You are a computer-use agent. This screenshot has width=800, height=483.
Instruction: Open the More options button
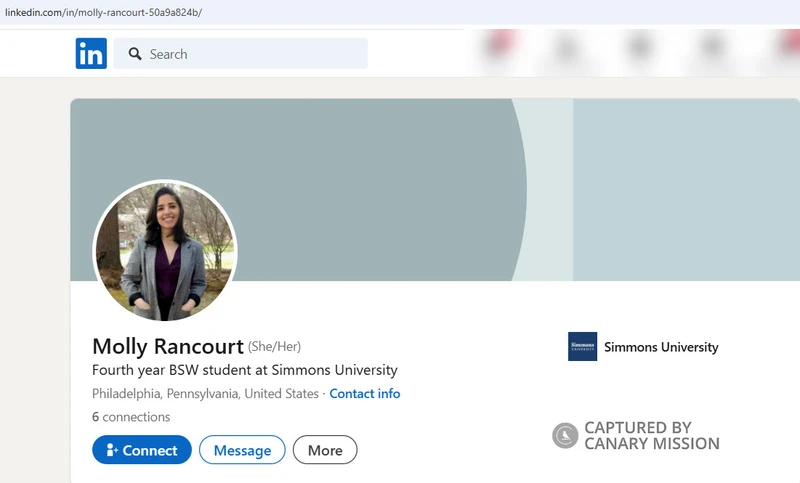325,450
